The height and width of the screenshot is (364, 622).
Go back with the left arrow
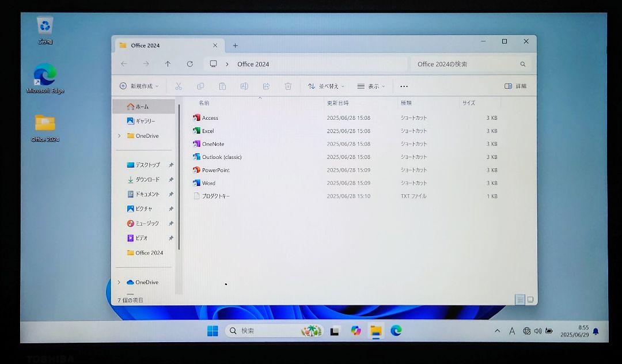click(124, 64)
